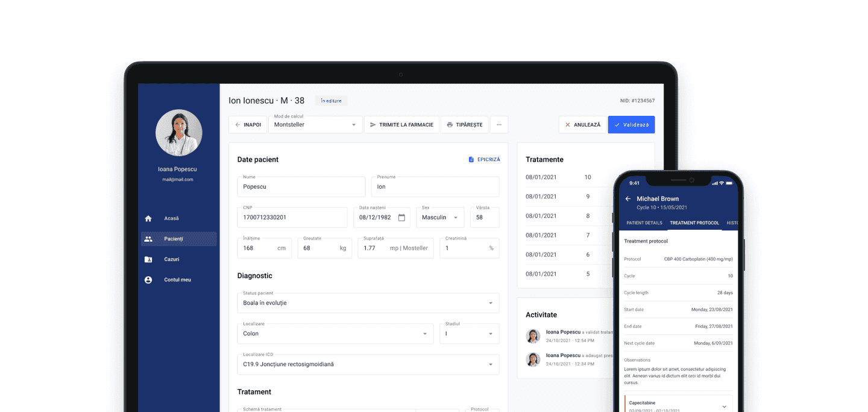
Task: Open the calendar picker for Data nașterii
Action: pos(401,217)
